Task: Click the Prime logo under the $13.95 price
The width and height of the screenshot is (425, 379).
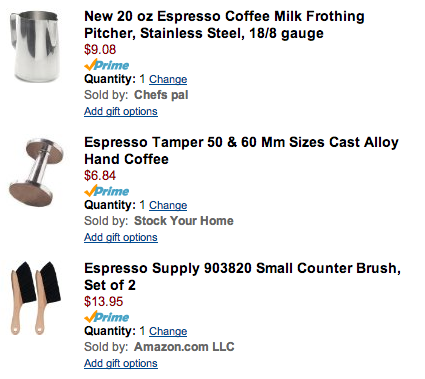Action: click(107, 317)
